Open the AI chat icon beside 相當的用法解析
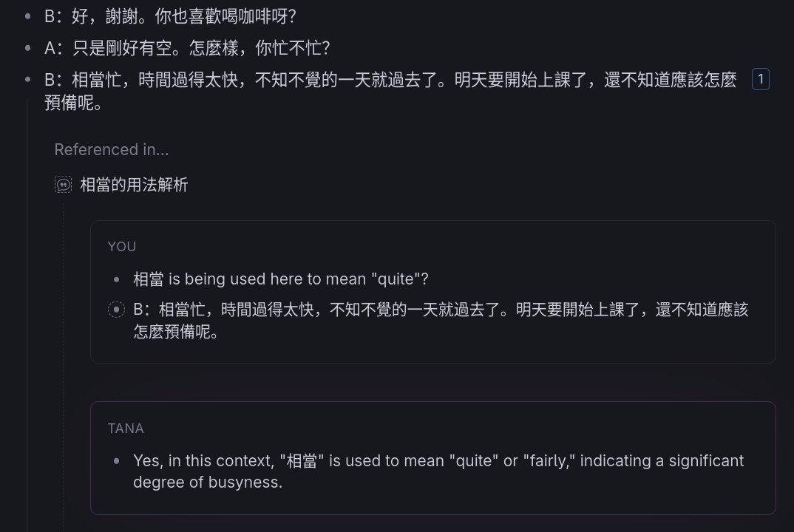Viewport: 794px width, 532px height. pos(64,184)
